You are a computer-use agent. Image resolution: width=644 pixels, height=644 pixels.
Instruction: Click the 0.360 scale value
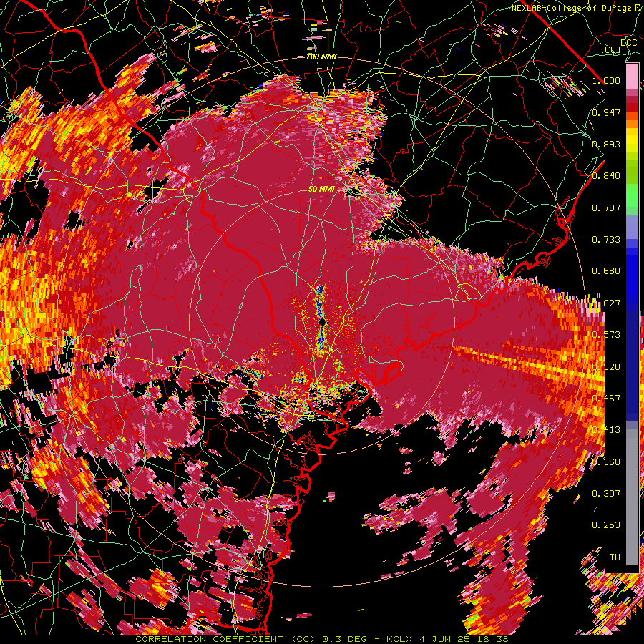click(x=606, y=462)
